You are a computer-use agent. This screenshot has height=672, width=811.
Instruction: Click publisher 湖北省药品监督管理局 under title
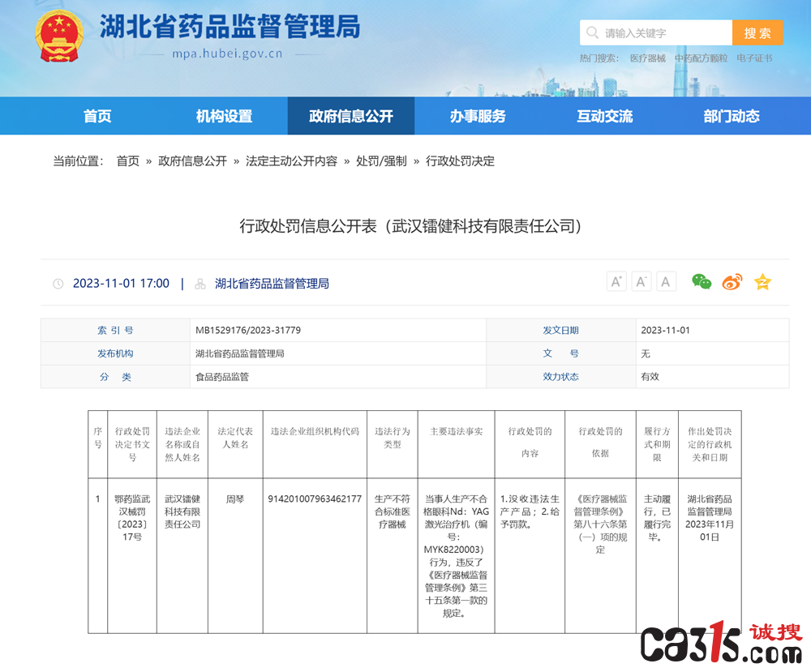(x=272, y=284)
